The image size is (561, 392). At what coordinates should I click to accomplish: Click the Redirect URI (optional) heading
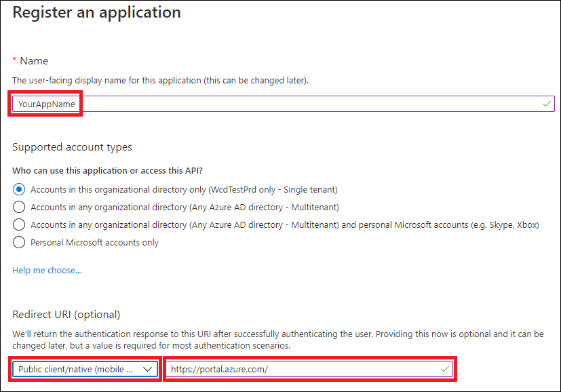(66, 315)
